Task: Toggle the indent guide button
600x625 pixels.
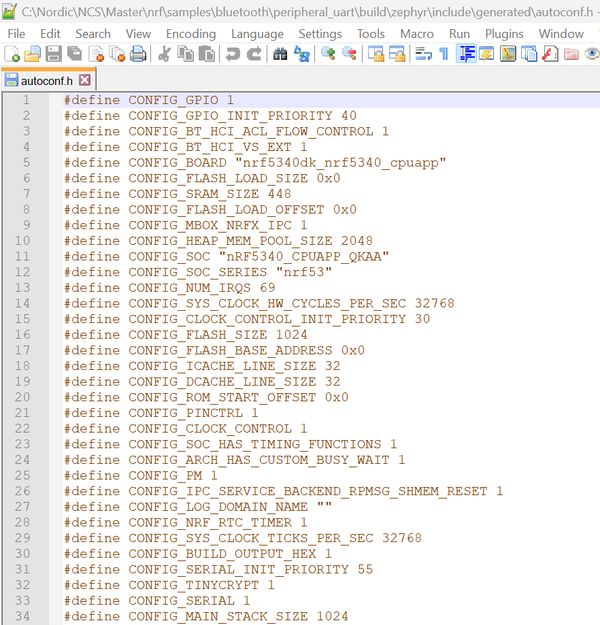Action: pos(466,54)
